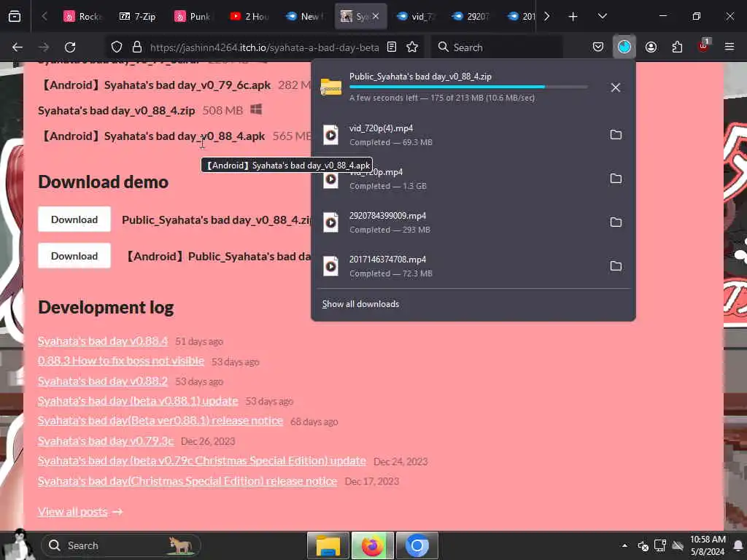Open Firefox account icon
The image size is (747, 560).
pos(651,47)
